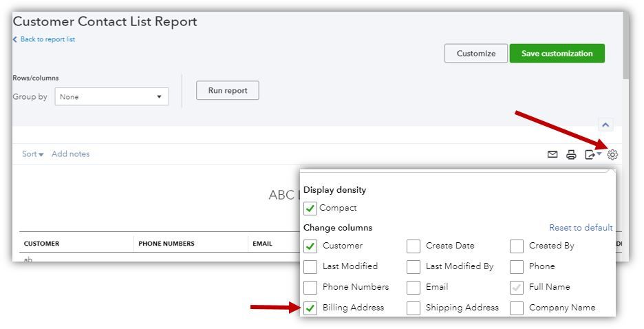Viewport: 644px width, 329px height.
Task: Check the Phone Numbers column checkbox
Action: [310, 287]
